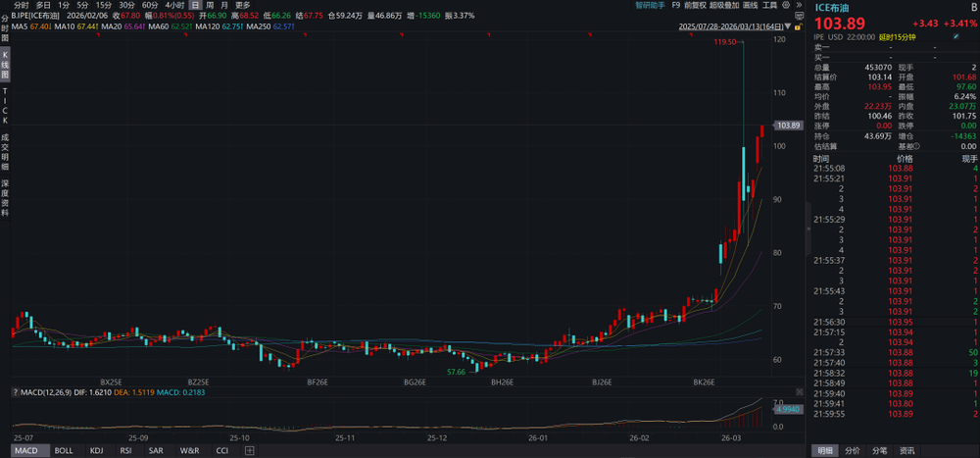The height and width of the screenshot is (458, 980).
Task: Add indicator with the plus icon beside CCI
Action: [251, 451]
